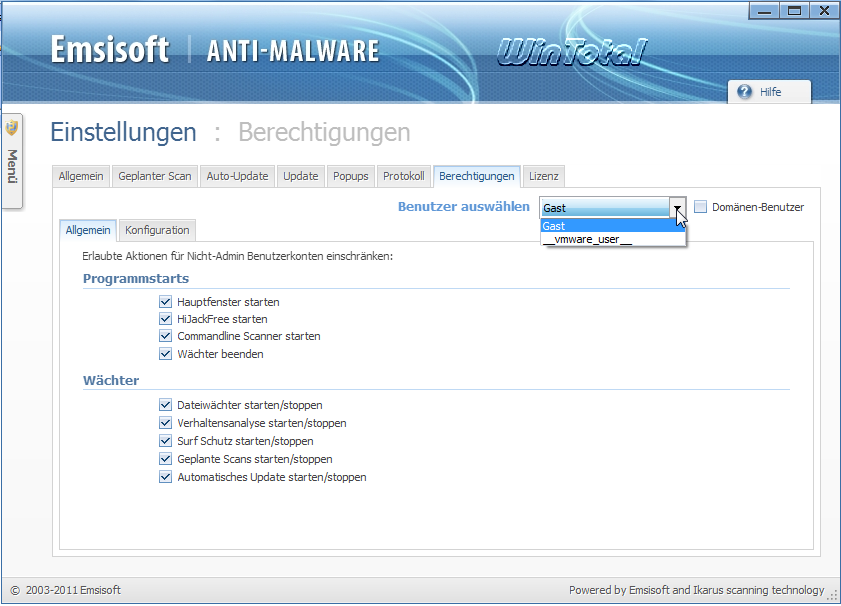Screen dimensions: 841x606
Task: Open the Update tab
Action: coord(300,176)
